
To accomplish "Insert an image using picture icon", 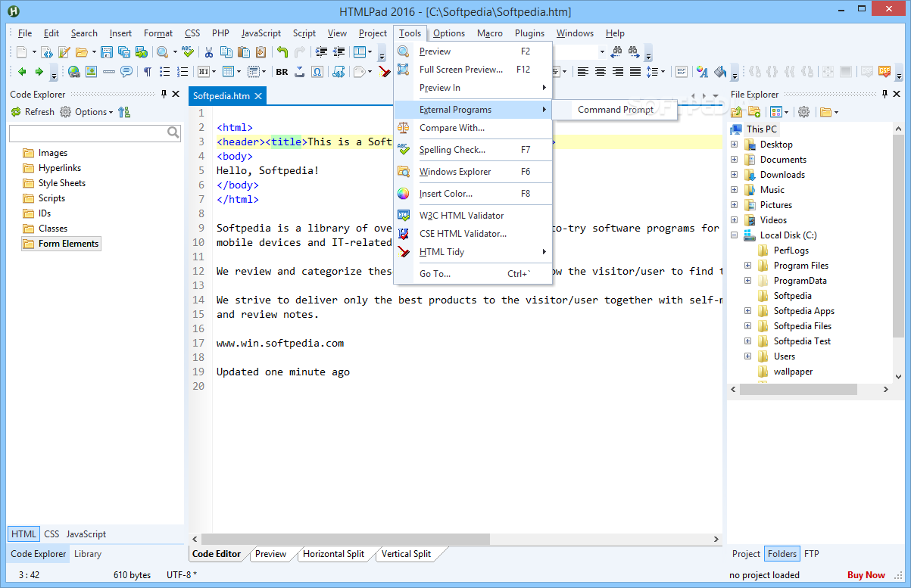I will tap(92, 72).
